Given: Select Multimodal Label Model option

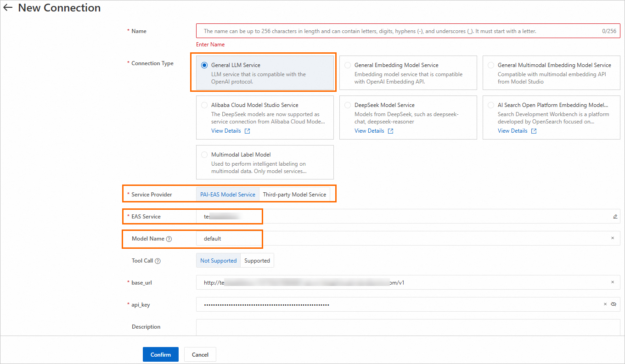Looking at the screenshot, I should click(x=204, y=155).
